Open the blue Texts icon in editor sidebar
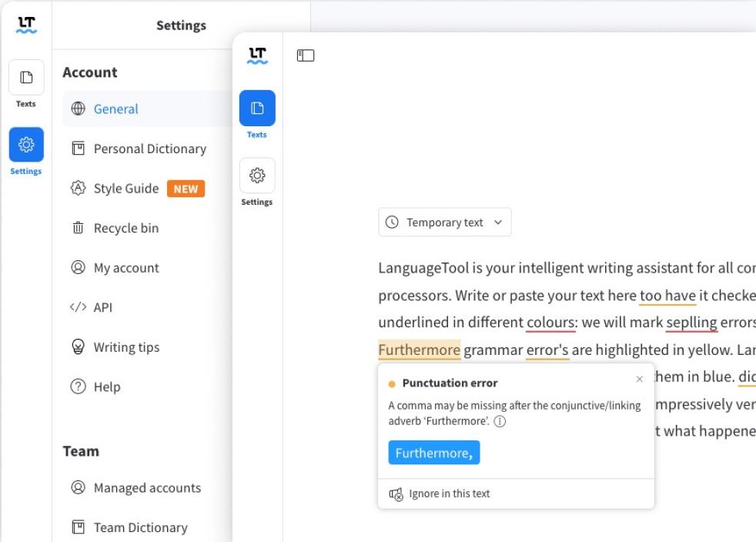The image size is (756, 542). [x=257, y=108]
